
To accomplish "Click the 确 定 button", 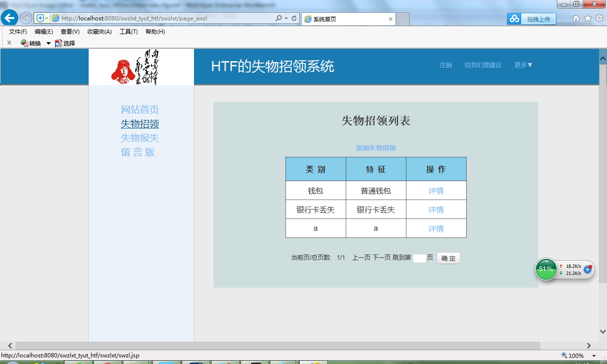I will point(448,258).
